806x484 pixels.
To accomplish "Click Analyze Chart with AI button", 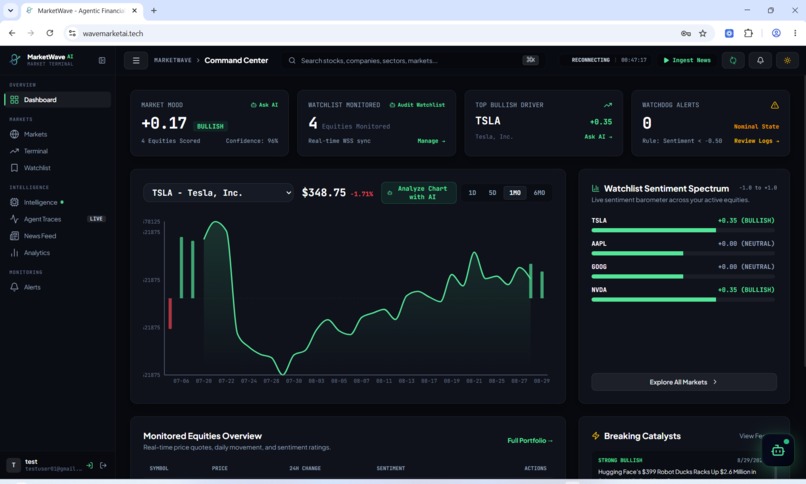I will point(418,193).
